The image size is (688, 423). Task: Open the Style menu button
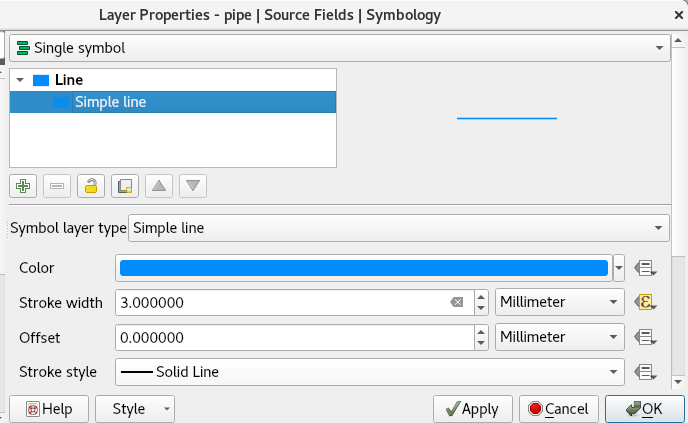pos(135,409)
